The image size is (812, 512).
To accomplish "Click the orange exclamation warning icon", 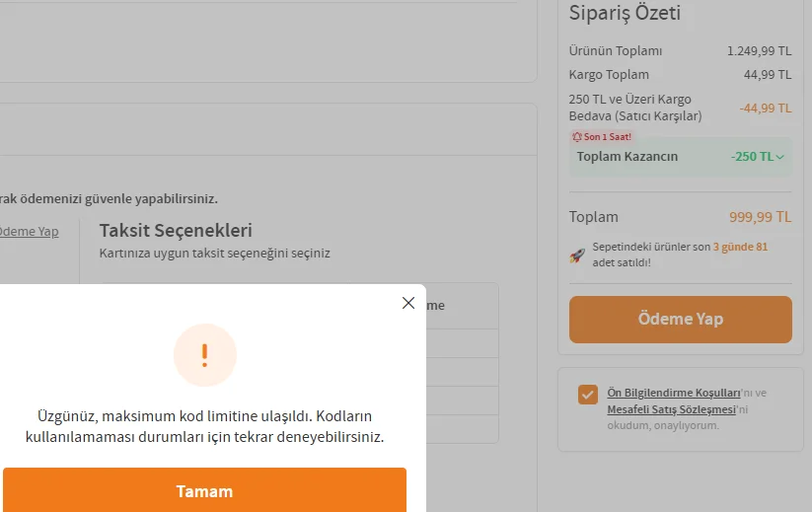I will point(205,355).
